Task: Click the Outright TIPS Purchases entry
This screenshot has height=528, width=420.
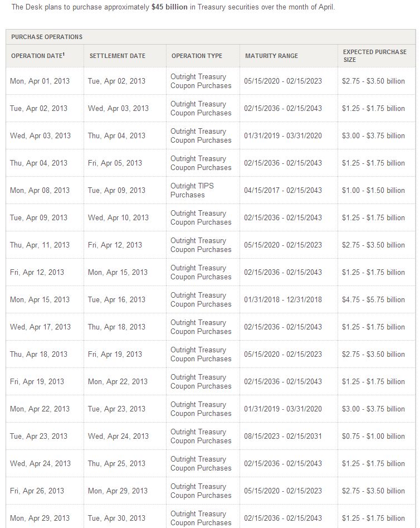Action: [x=192, y=190]
